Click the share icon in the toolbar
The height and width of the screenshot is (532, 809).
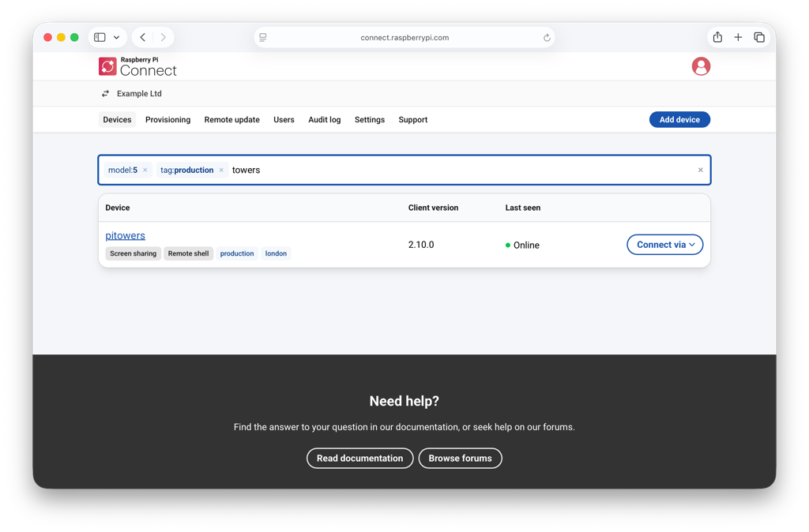(717, 36)
